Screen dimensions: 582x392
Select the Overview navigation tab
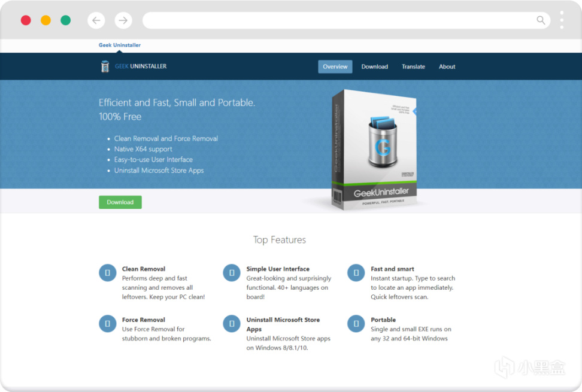pyautogui.click(x=335, y=67)
